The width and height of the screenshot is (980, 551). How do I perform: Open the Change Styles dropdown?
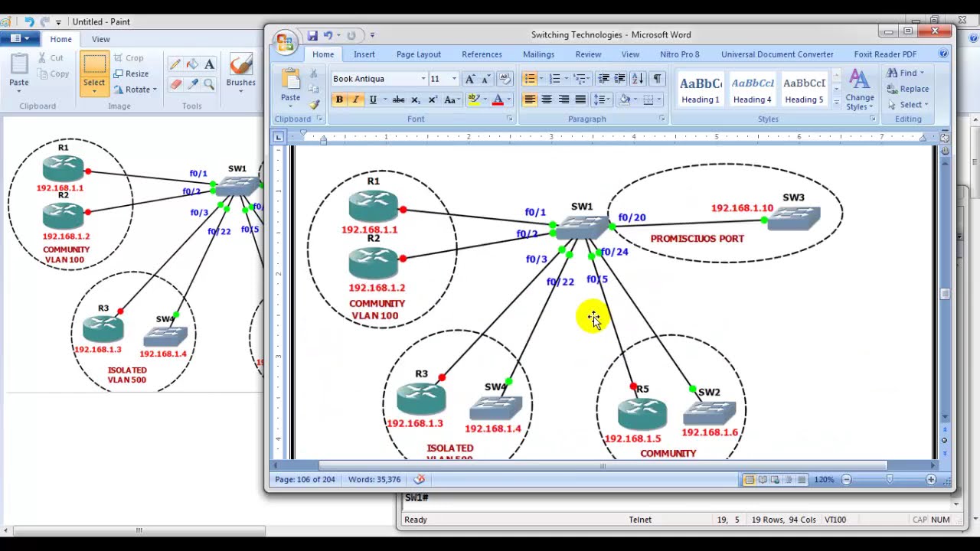click(860, 90)
